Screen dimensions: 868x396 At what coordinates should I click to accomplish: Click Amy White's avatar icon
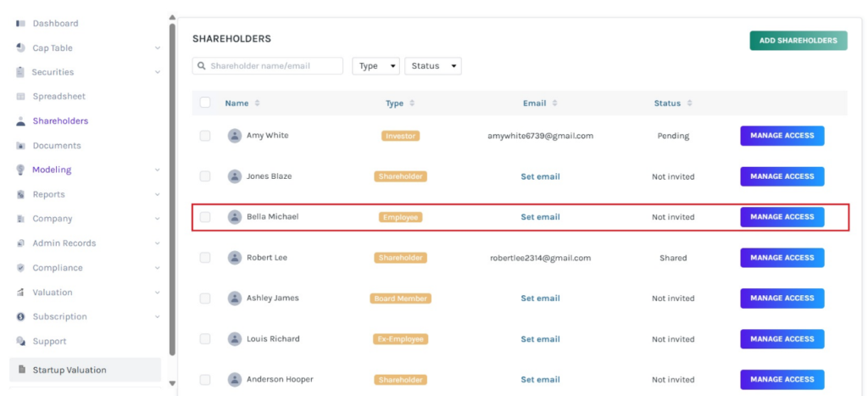click(x=235, y=136)
